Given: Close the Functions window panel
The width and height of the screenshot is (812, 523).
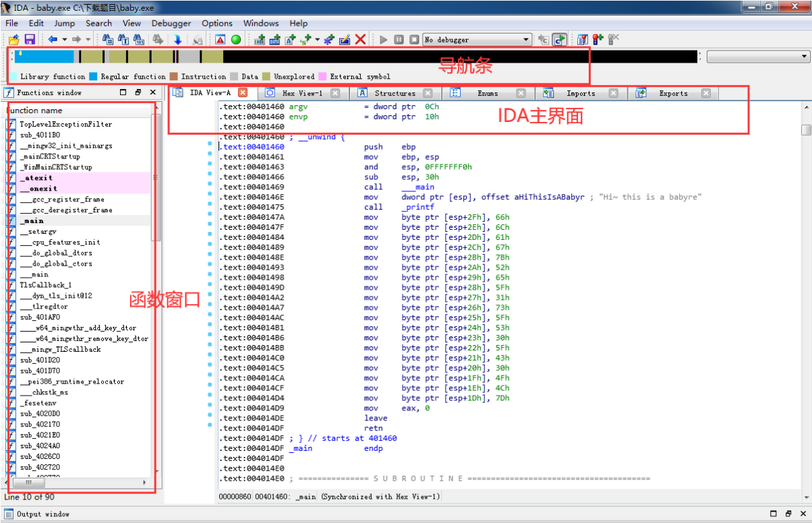Looking at the screenshot, I should point(153,92).
